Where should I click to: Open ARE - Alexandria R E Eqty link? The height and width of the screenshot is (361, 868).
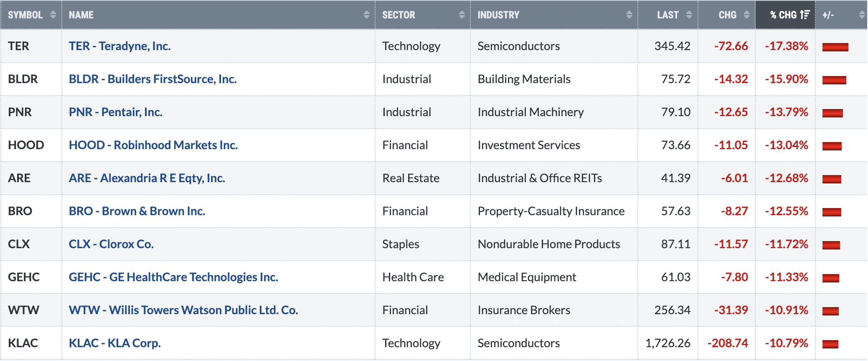point(147,178)
